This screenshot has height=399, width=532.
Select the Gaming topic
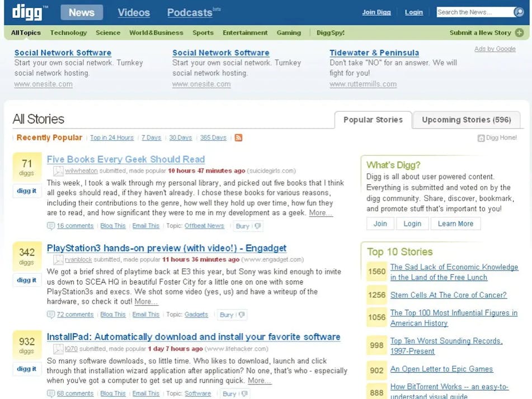point(289,33)
